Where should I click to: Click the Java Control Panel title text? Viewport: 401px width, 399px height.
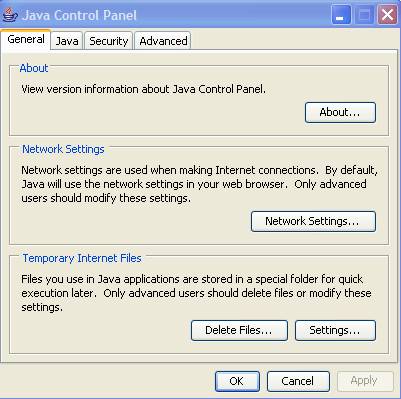coord(79,15)
